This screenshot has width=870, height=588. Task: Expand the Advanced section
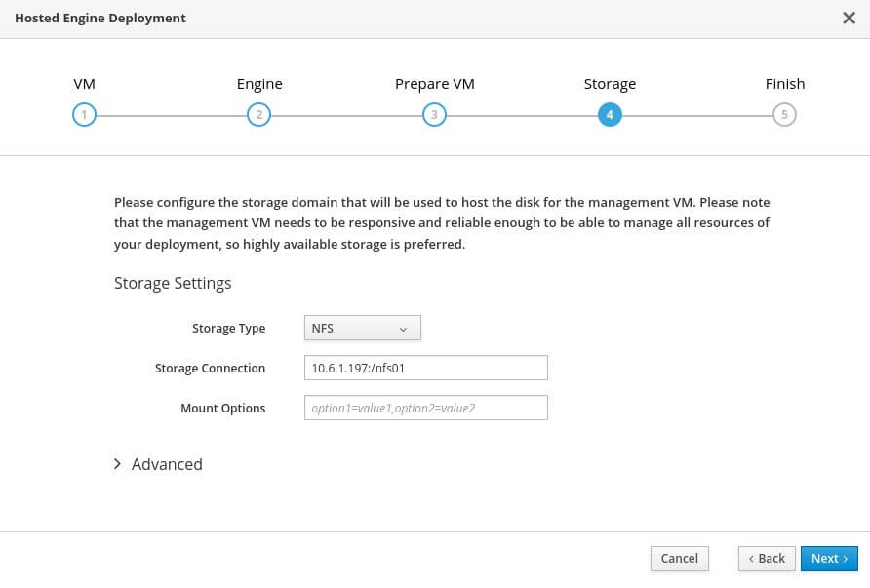[167, 464]
